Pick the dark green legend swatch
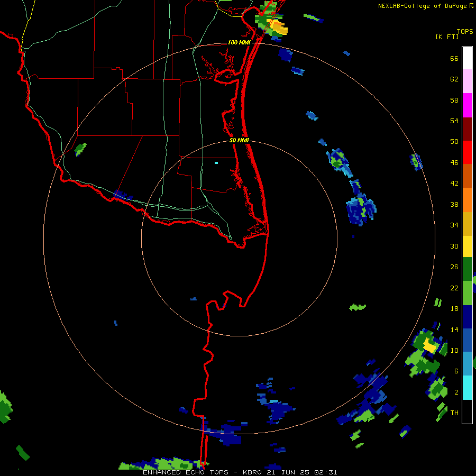The height and width of the screenshot is (476, 476). 467,269
